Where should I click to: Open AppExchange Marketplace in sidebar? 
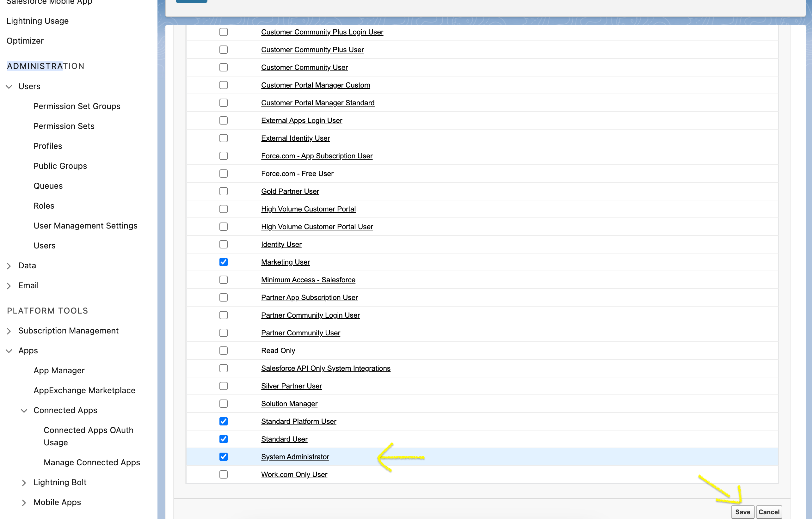coord(84,390)
